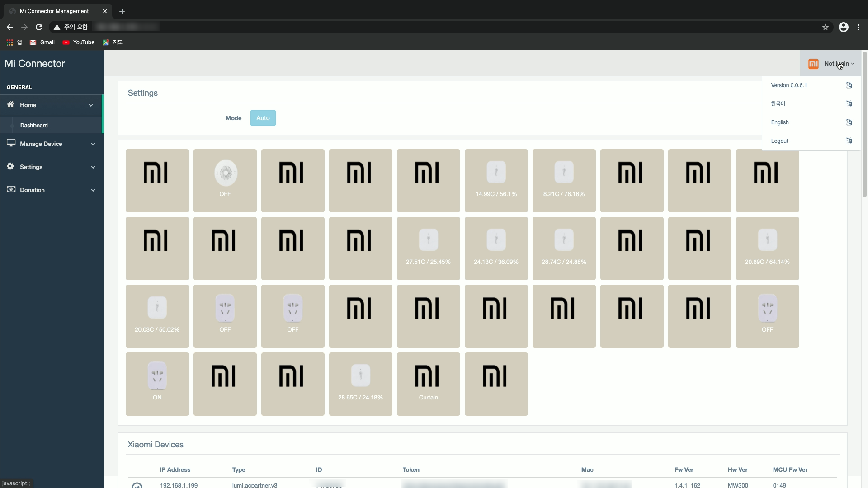Image resolution: width=868 pixels, height=488 pixels.
Task: Expand the Donation sidebar menu
Action: (x=51, y=190)
